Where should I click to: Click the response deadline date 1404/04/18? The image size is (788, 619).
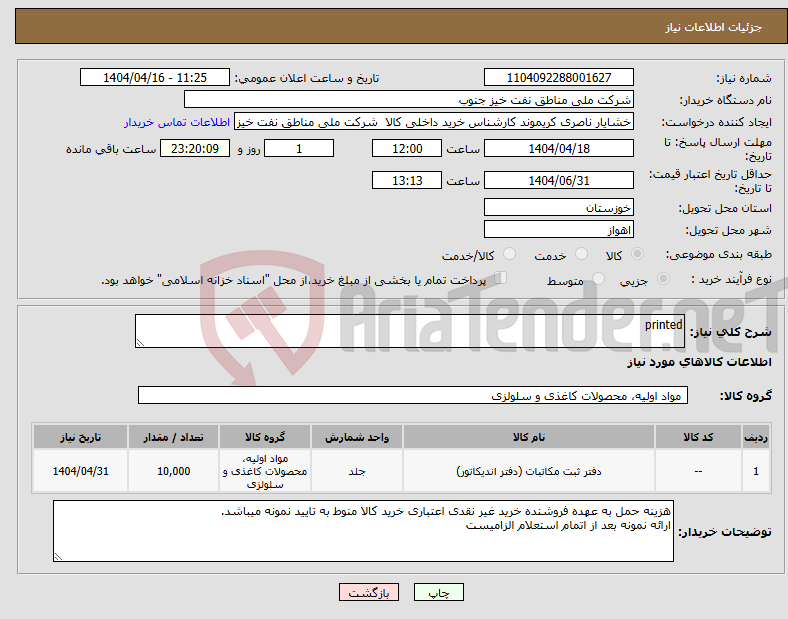558,148
